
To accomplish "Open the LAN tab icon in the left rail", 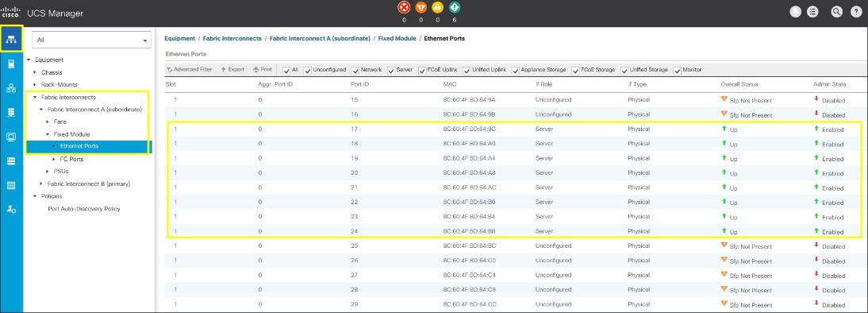I will coord(11,89).
